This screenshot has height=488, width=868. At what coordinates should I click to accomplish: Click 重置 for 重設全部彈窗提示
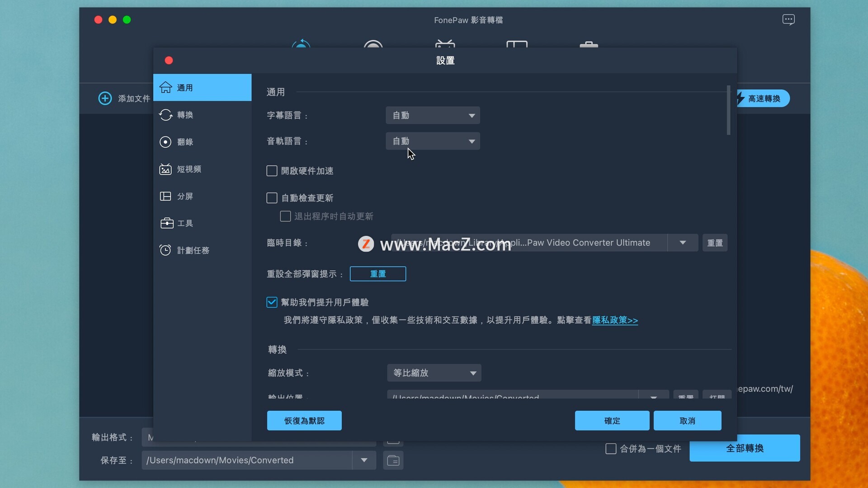(x=378, y=274)
